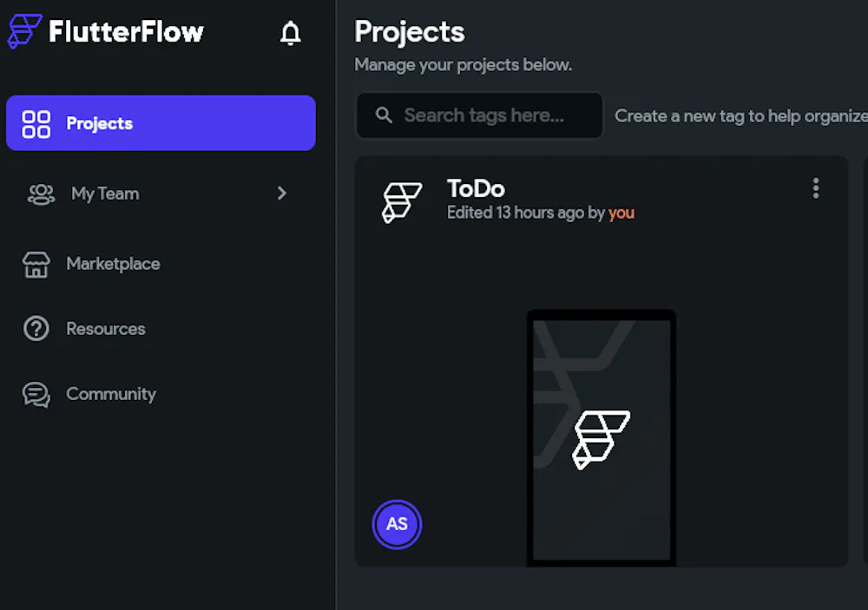Viewport: 868px width, 610px height.
Task: Expand the My Team chevron
Action: tap(281, 193)
